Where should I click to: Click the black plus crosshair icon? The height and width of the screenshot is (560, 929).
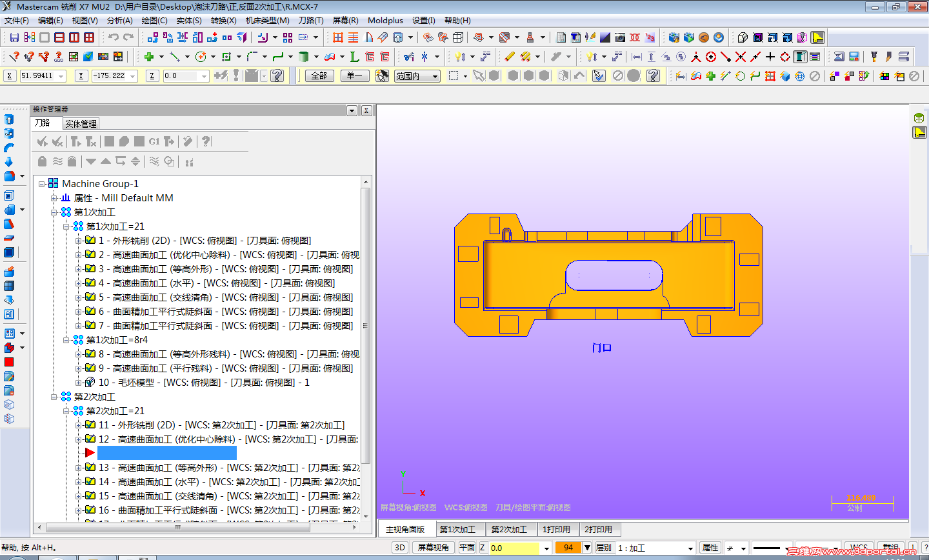770,57
